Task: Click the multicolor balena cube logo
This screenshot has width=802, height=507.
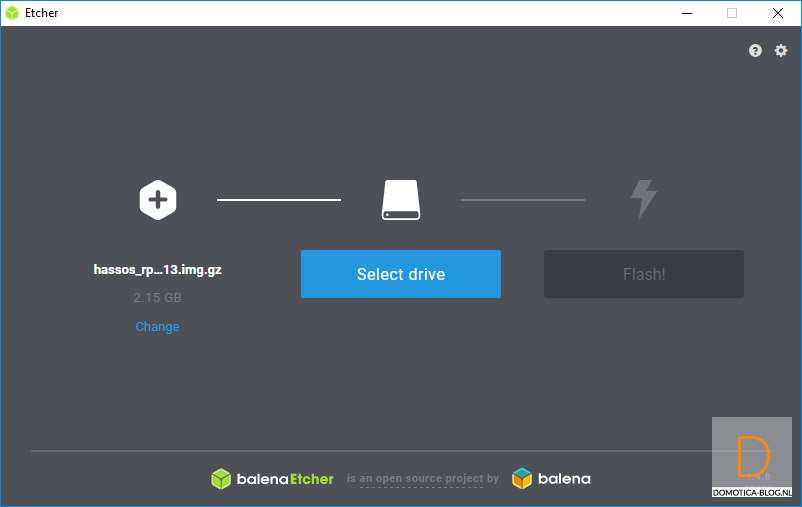Action: tap(522, 479)
